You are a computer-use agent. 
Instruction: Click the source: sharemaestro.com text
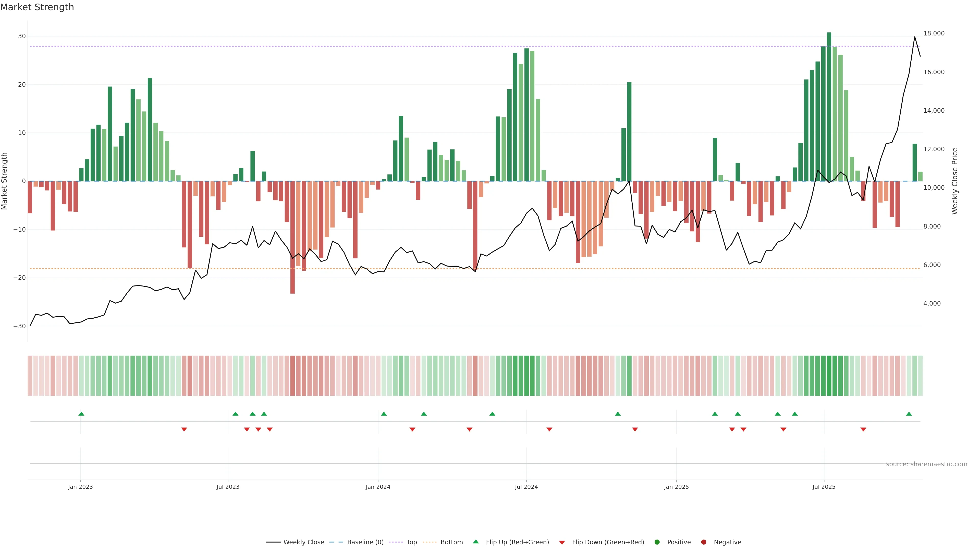[926, 464]
